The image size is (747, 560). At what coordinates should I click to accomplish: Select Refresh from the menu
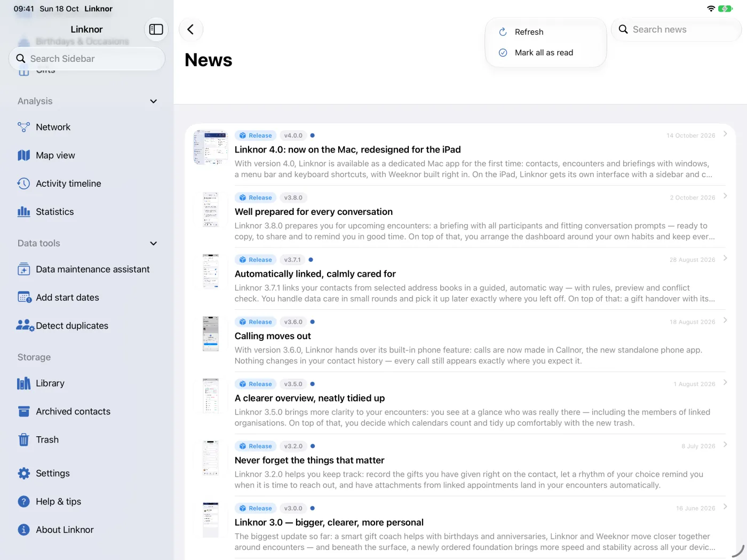coord(546,32)
